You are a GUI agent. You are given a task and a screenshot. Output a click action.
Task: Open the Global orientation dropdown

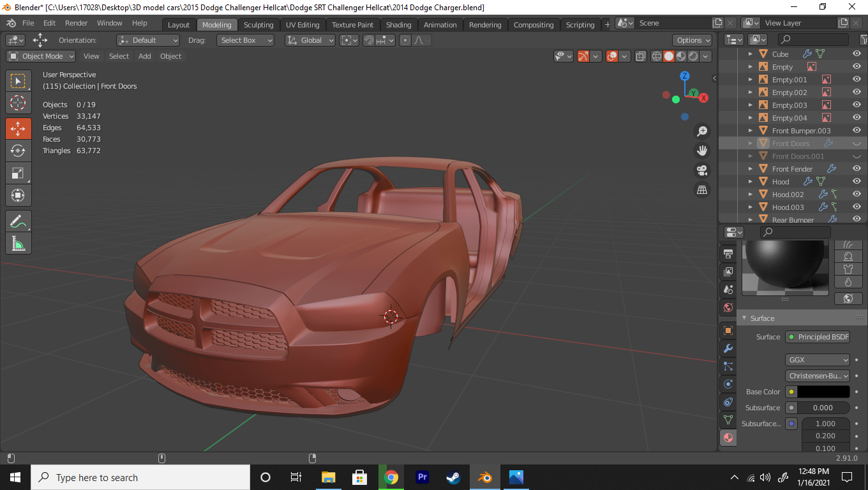point(310,40)
